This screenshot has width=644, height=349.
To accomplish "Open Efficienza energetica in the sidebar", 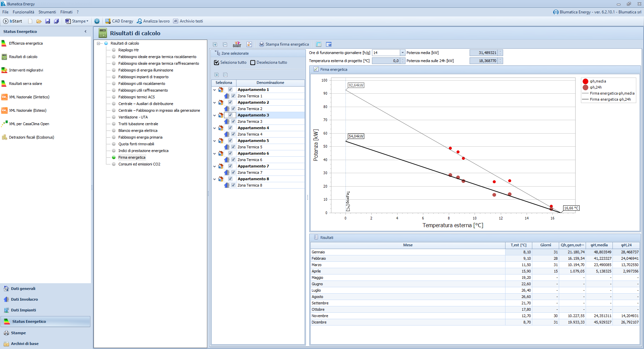I will [26, 43].
